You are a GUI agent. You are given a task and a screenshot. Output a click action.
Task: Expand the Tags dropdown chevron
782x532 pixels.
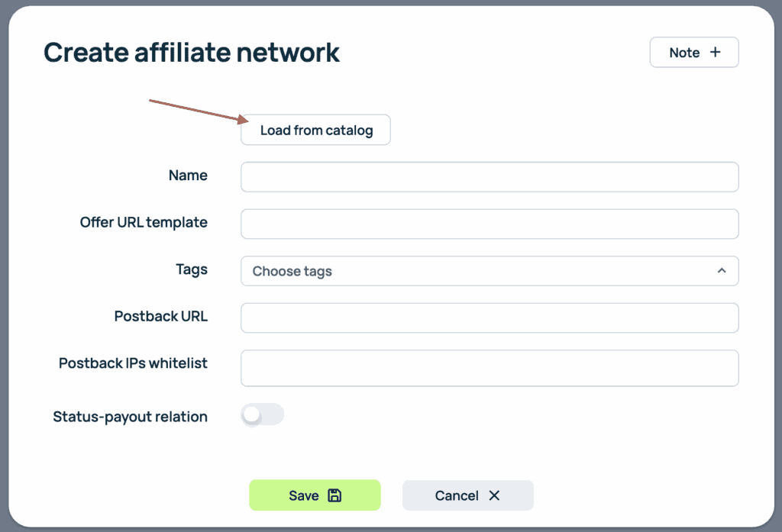pos(721,271)
